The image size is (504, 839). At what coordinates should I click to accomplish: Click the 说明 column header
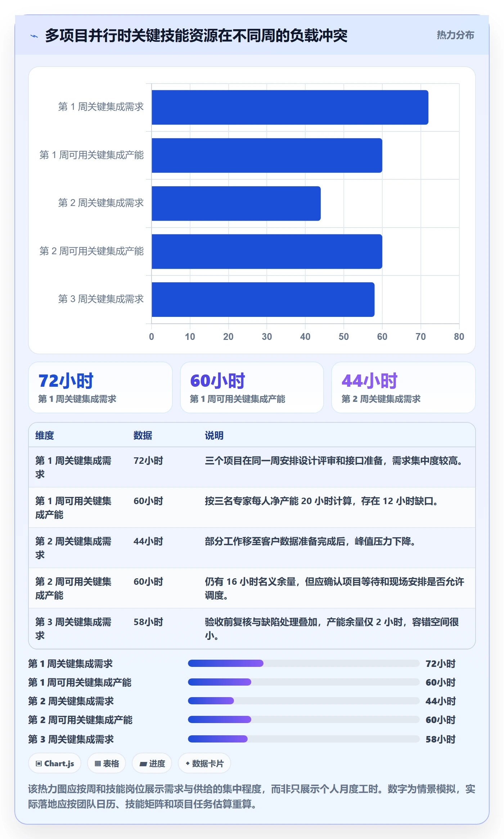click(214, 435)
